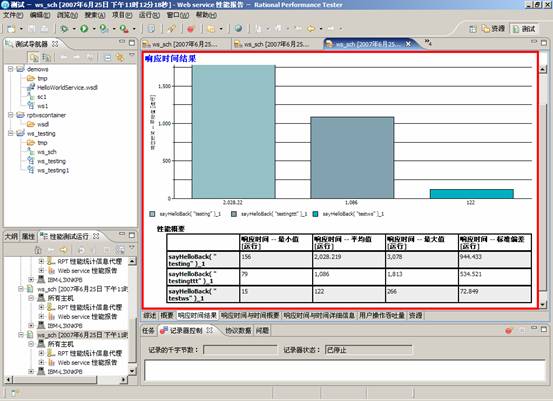This screenshot has height=401, width=553.
Task: Click the Collapse All icon in the test navigator
Action: click(x=108, y=57)
